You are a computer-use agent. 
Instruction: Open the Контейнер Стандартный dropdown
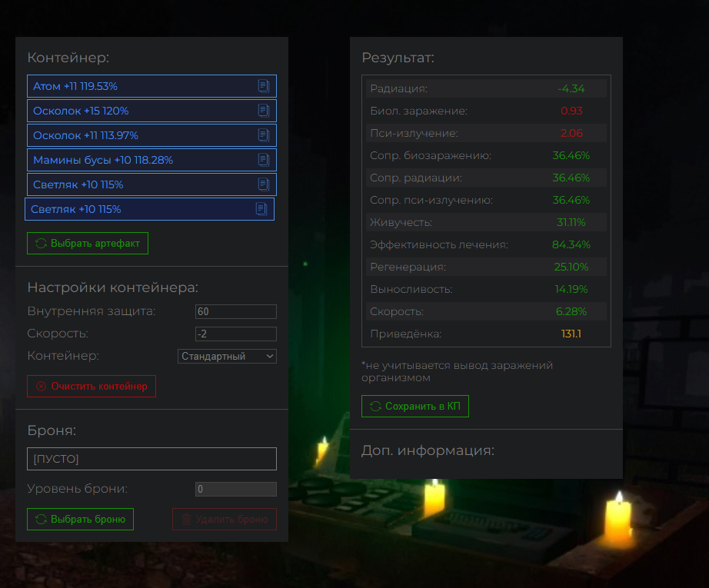[227, 356]
